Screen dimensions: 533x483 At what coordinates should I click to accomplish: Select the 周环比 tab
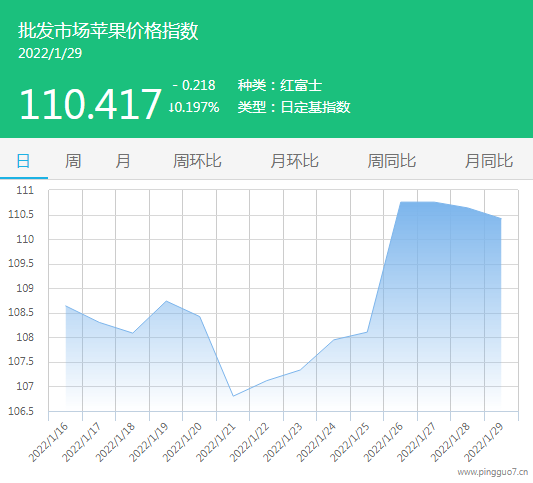(x=197, y=161)
